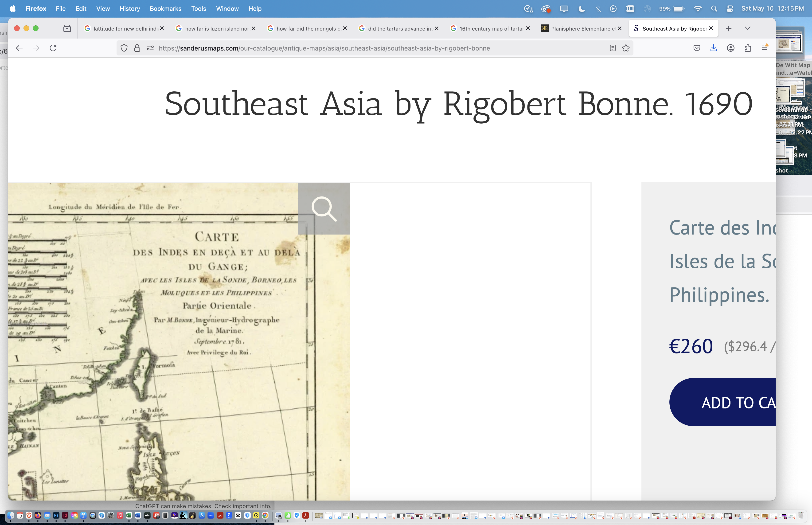
Task: Open InDesign from the Dock
Action: 65,515
